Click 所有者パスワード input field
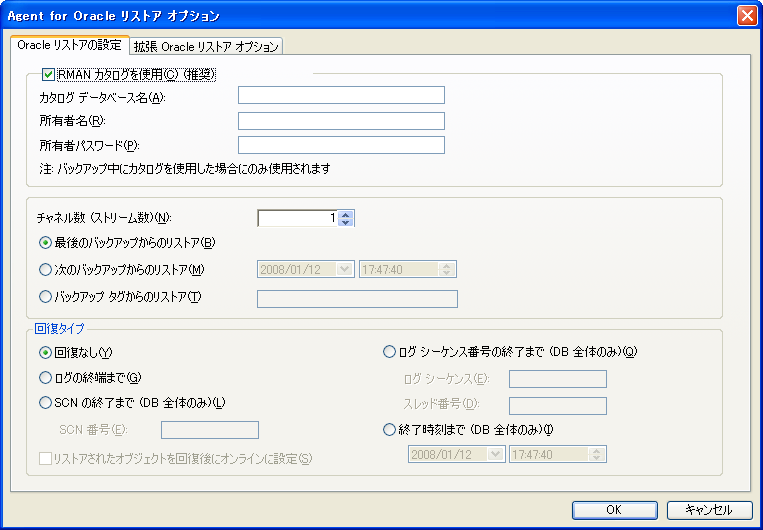 341,145
